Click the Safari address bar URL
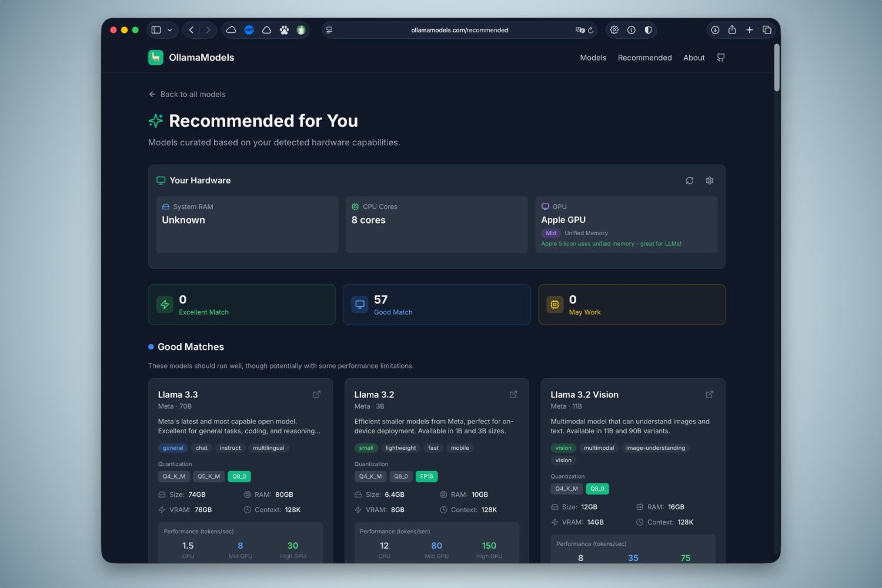Image resolution: width=882 pixels, height=588 pixels. 460,30
